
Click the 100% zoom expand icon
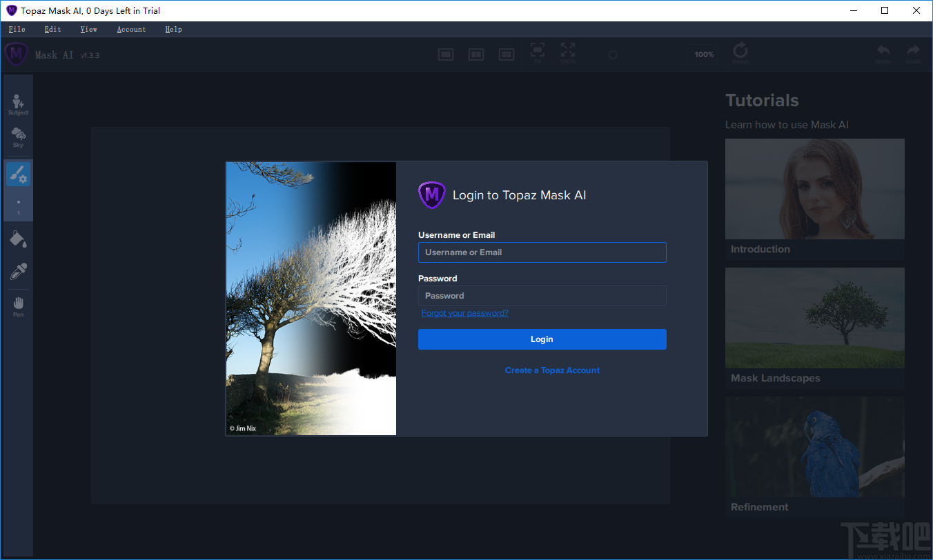pyautogui.click(x=568, y=53)
